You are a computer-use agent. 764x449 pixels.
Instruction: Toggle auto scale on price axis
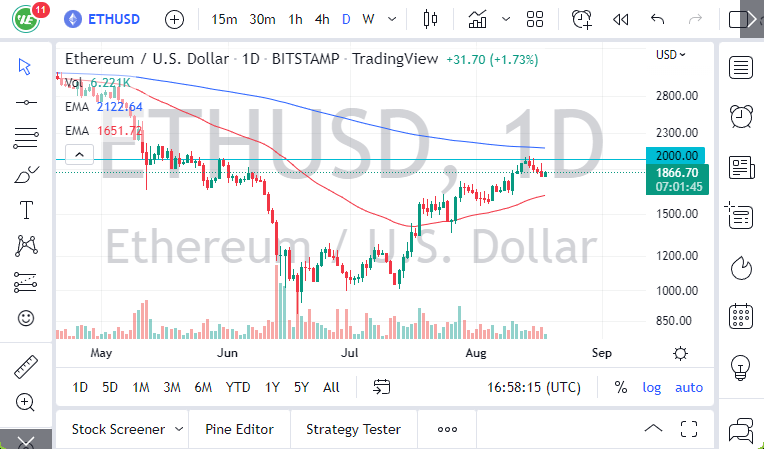[x=689, y=387]
